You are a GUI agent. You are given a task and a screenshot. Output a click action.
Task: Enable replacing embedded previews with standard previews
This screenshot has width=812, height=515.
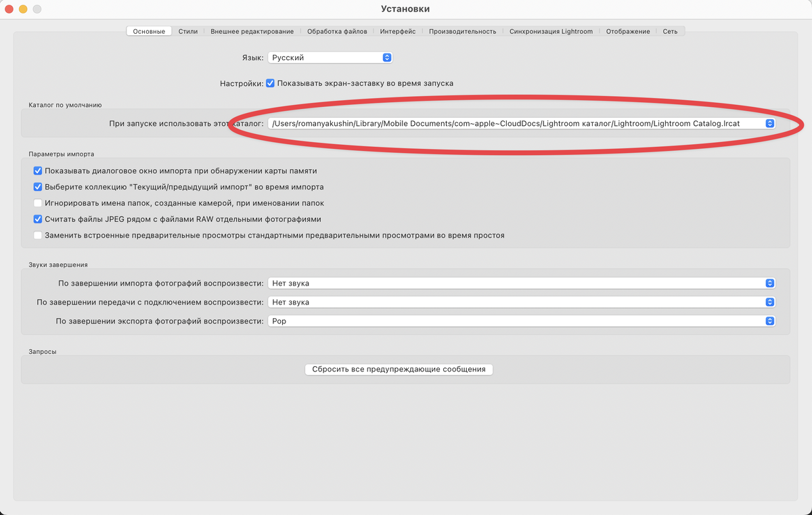38,235
